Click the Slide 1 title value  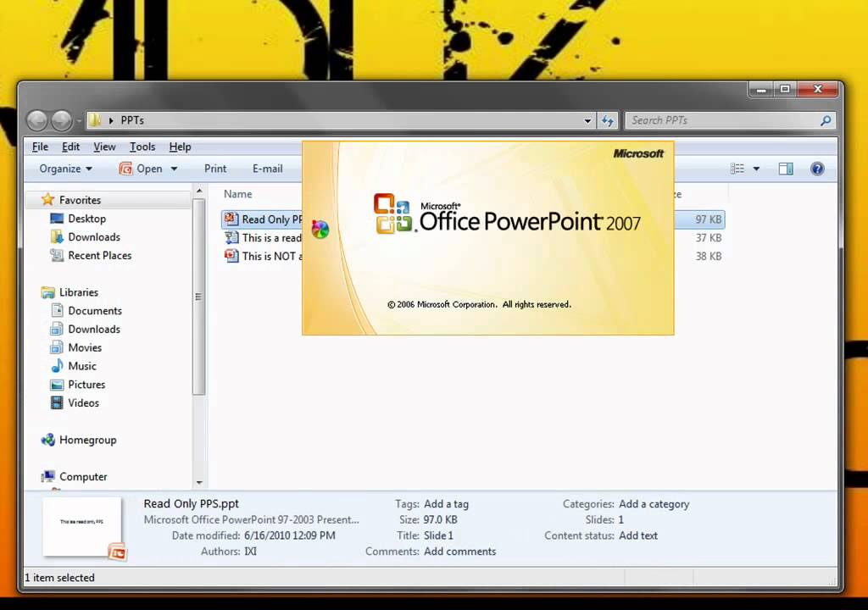click(438, 535)
